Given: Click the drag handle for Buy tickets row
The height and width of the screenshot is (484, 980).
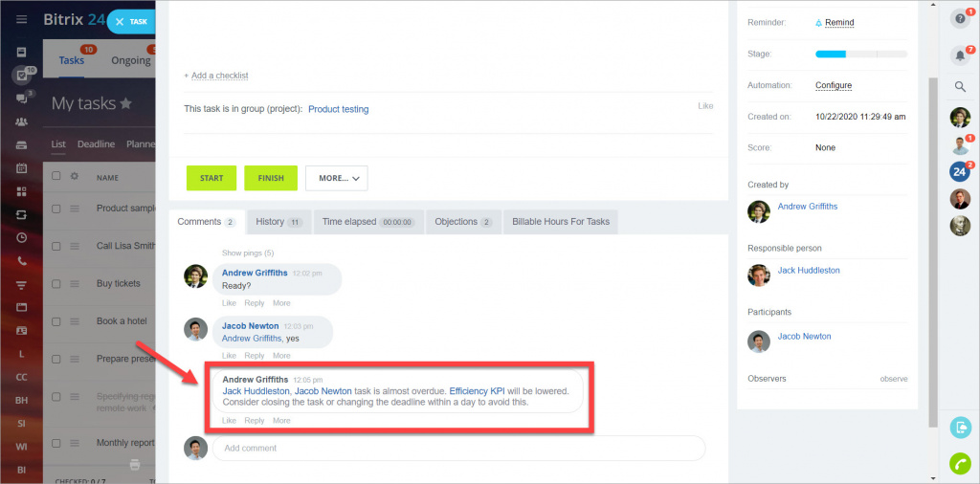Looking at the screenshot, I should [x=75, y=283].
